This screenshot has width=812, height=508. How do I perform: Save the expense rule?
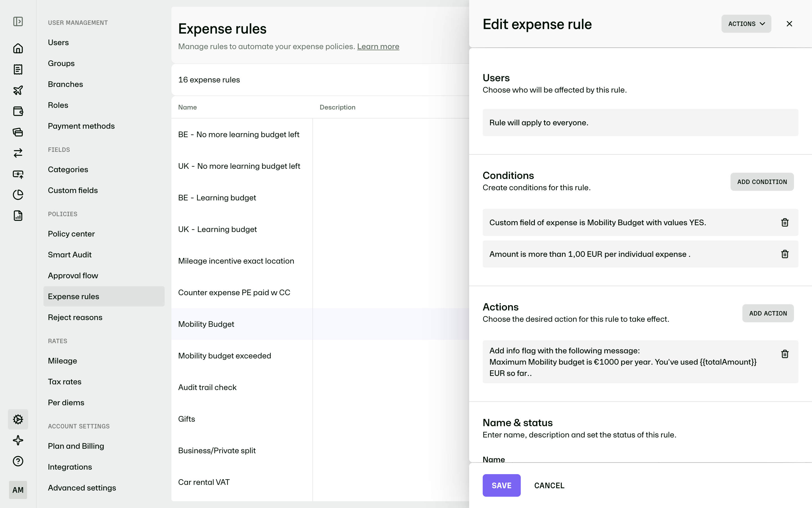[502, 485]
